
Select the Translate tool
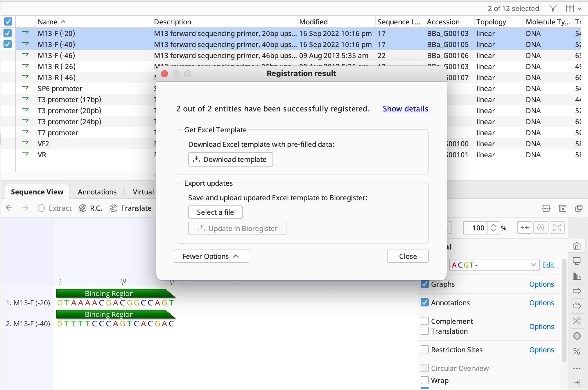pyautogui.click(x=130, y=208)
